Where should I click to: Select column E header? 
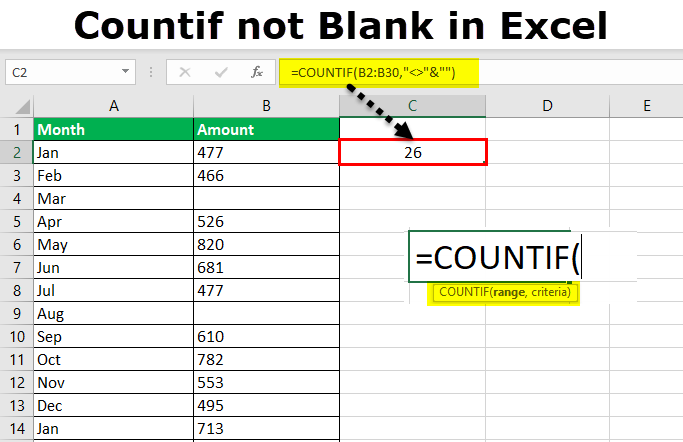point(646,106)
